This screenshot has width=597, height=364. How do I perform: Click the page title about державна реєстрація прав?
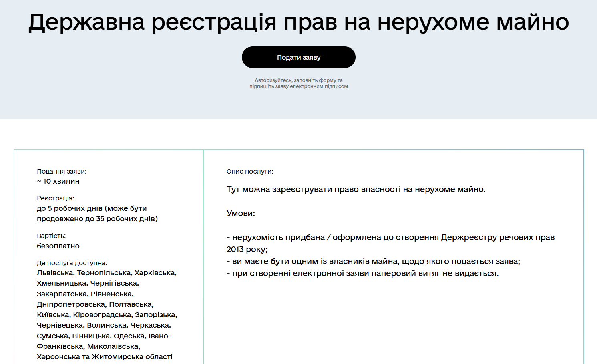pyautogui.click(x=298, y=22)
